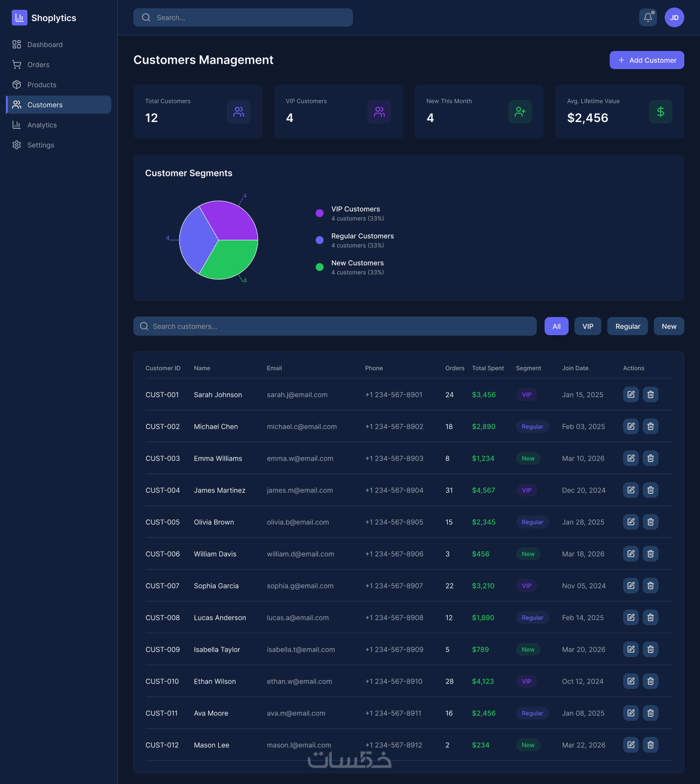700x784 pixels.
Task: Filter customers by Regular
Action: (x=627, y=326)
